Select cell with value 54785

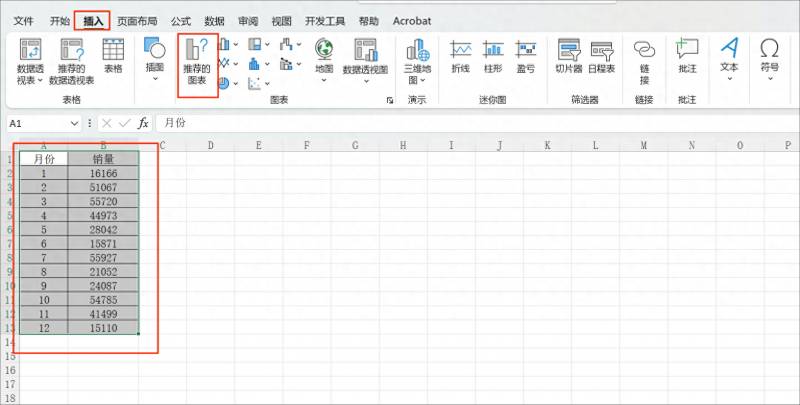point(103,300)
